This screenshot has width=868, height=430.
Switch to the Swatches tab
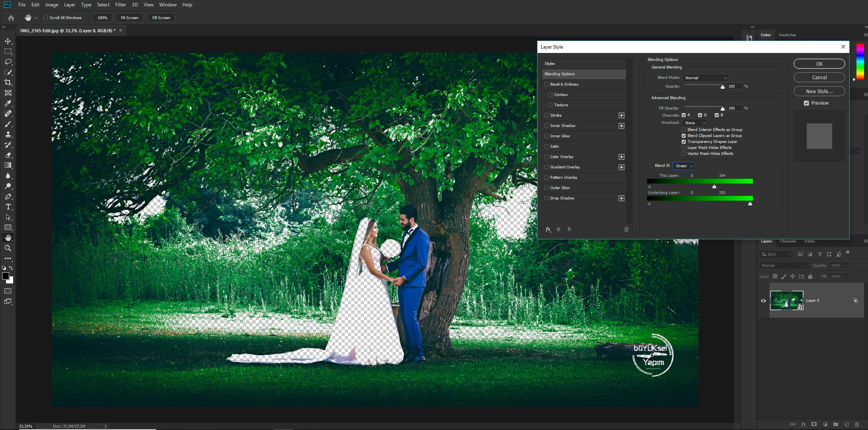point(787,35)
